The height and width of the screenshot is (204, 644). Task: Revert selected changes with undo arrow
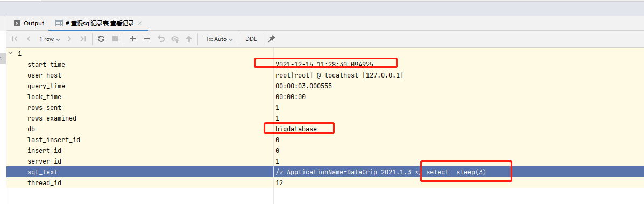pyautogui.click(x=161, y=39)
